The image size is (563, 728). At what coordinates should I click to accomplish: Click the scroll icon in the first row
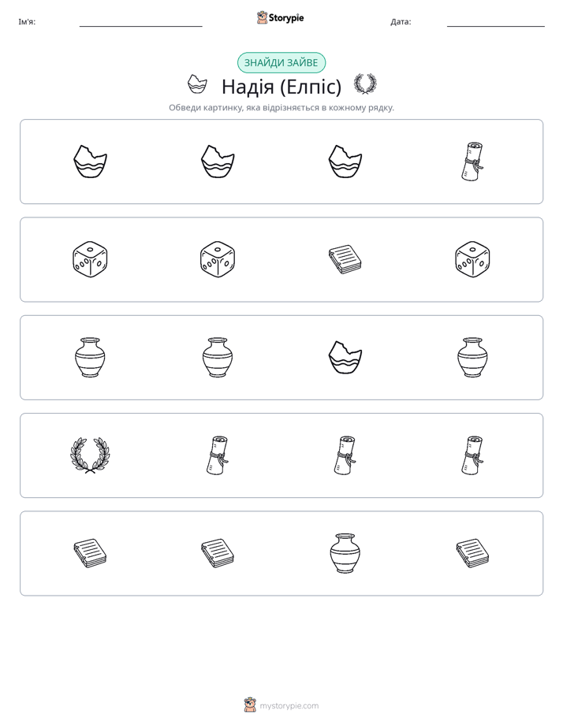point(472,162)
